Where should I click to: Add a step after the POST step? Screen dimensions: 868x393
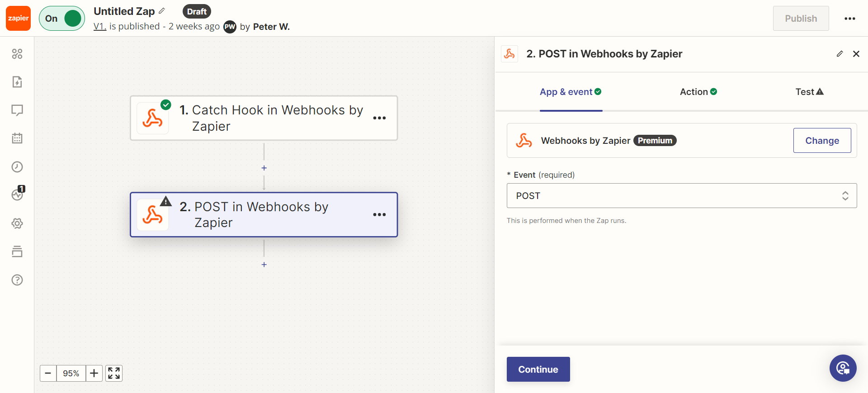point(264,265)
